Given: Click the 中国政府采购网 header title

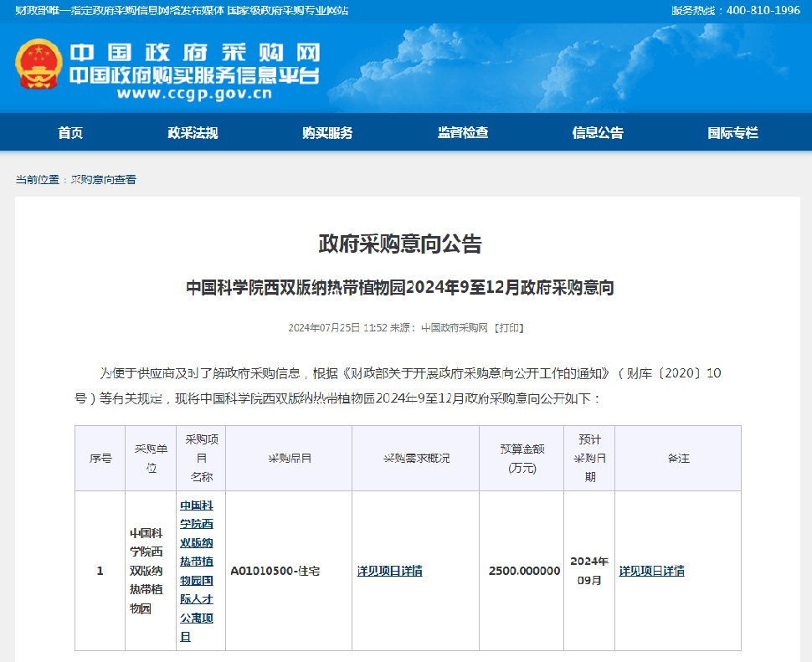Looking at the screenshot, I should [194, 54].
